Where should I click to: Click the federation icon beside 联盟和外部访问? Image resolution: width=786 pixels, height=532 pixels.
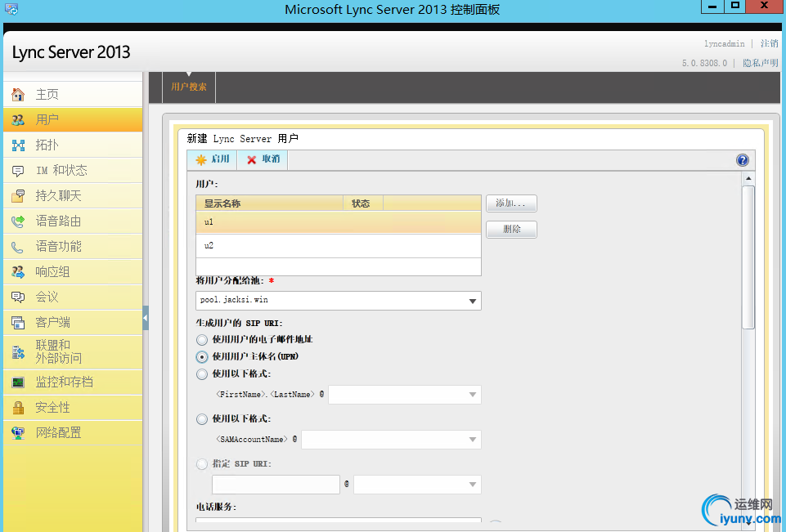click(18, 352)
